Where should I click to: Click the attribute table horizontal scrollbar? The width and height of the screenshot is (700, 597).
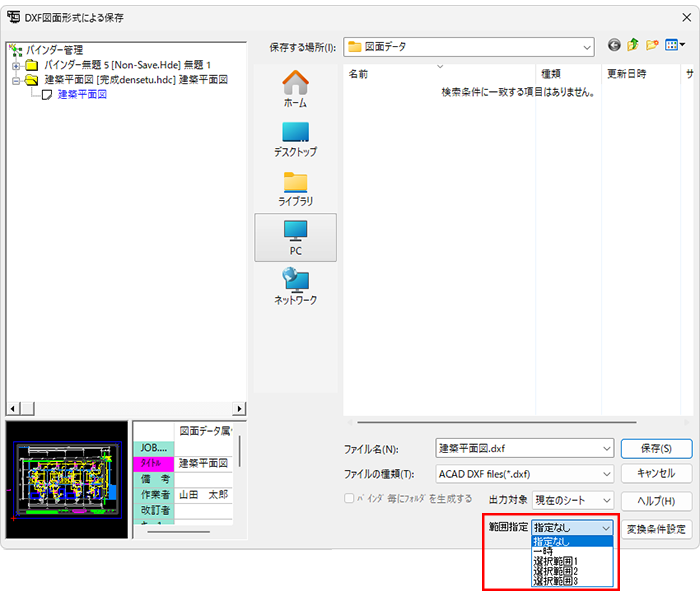point(179,532)
